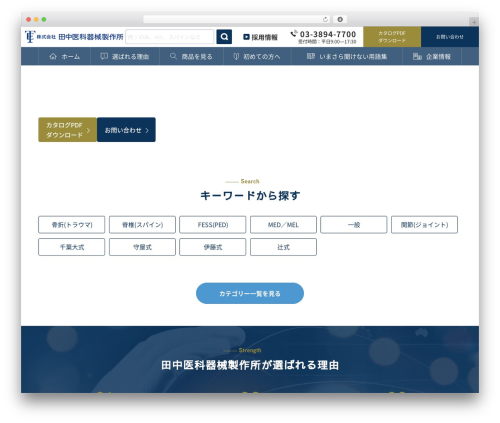Click the building icon for 企業情報
Viewport: 500px width, 423px height.
[417, 56]
